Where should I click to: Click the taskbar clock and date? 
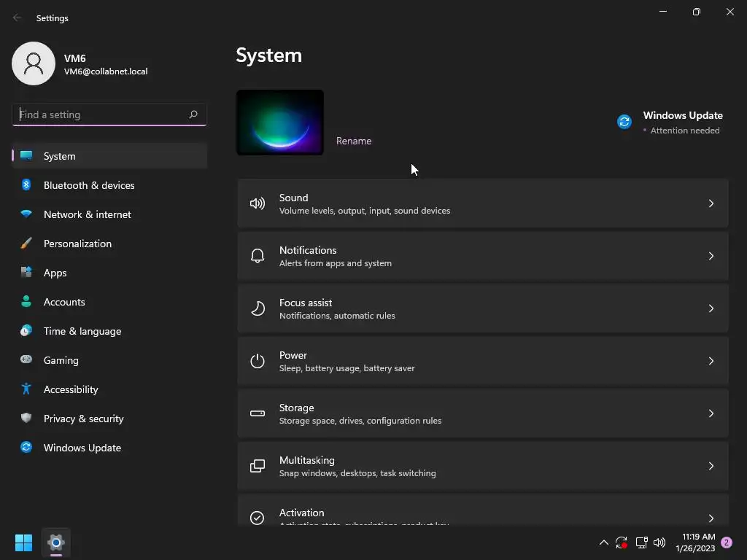point(695,542)
